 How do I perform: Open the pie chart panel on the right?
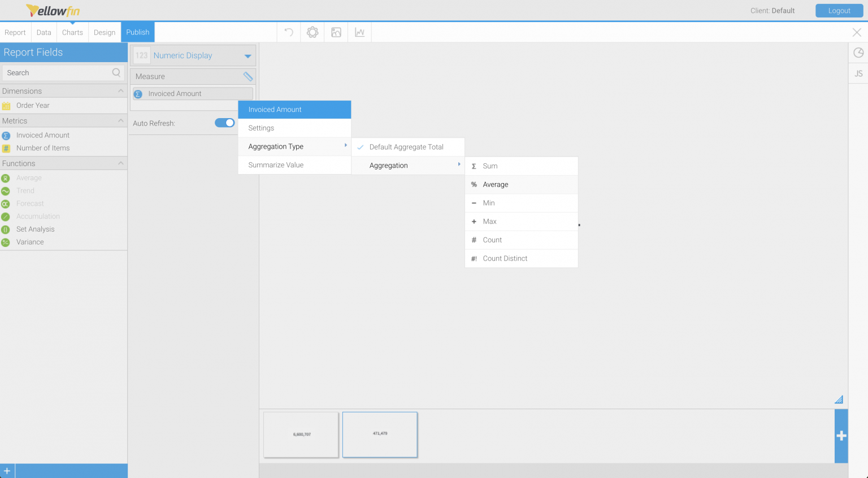click(858, 52)
